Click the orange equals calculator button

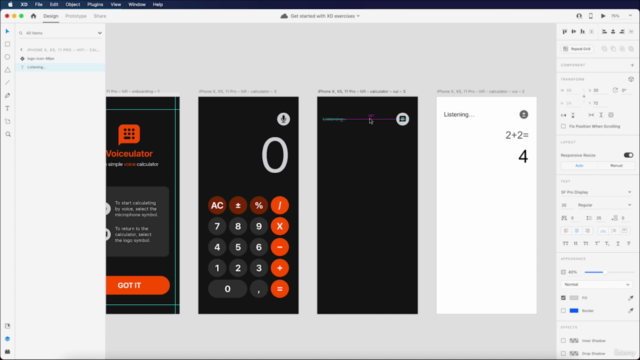click(x=280, y=289)
